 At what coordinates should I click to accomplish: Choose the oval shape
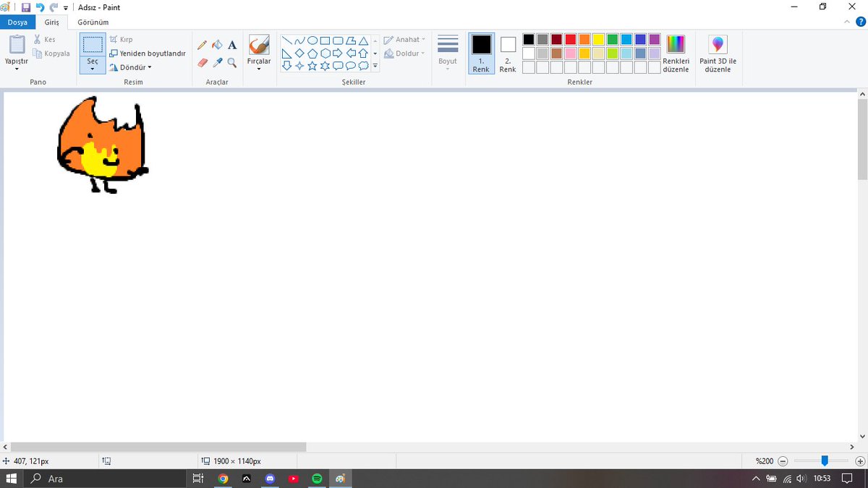[x=312, y=40]
